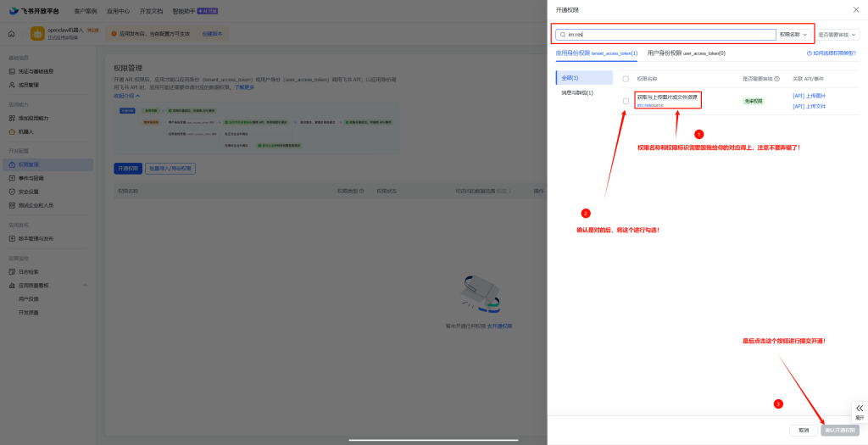Click blue 开通权限 button in background page
868x445 pixels.
point(128,169)
